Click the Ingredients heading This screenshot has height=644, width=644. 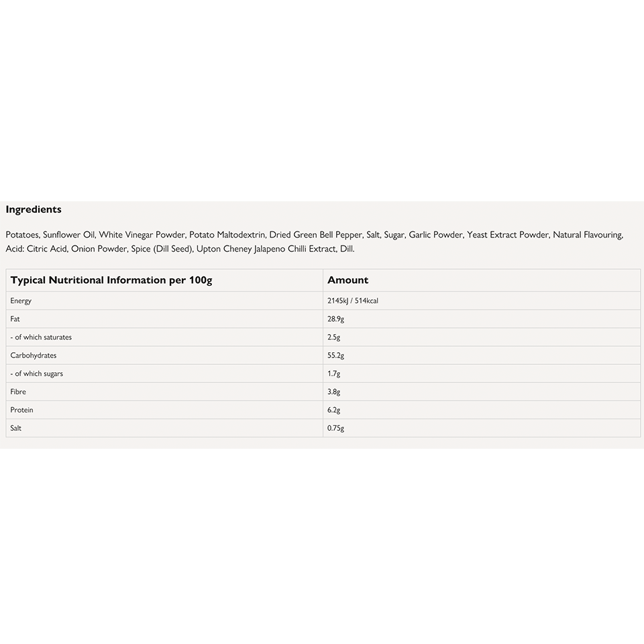[34, 209]
